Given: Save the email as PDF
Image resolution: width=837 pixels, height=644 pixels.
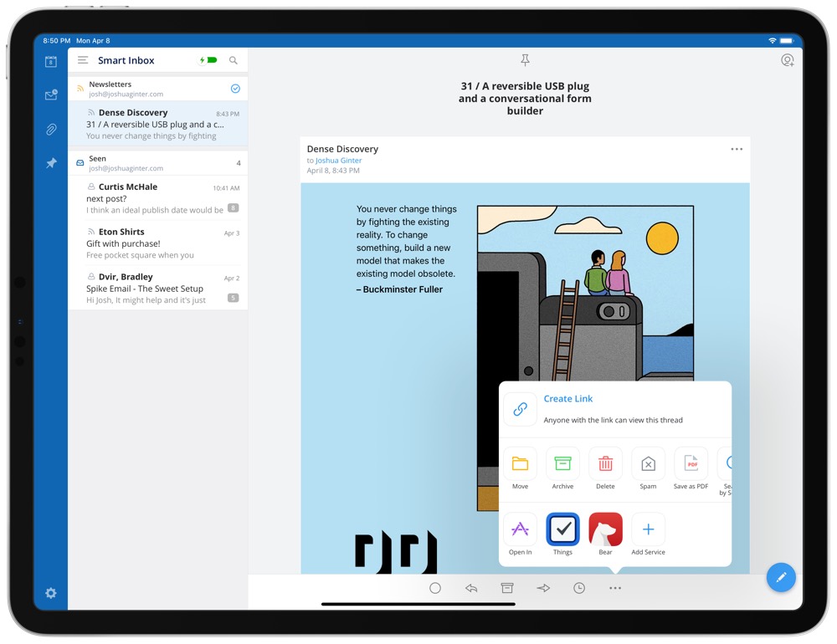Looking at the screenshot, I should tap(691, 463).
